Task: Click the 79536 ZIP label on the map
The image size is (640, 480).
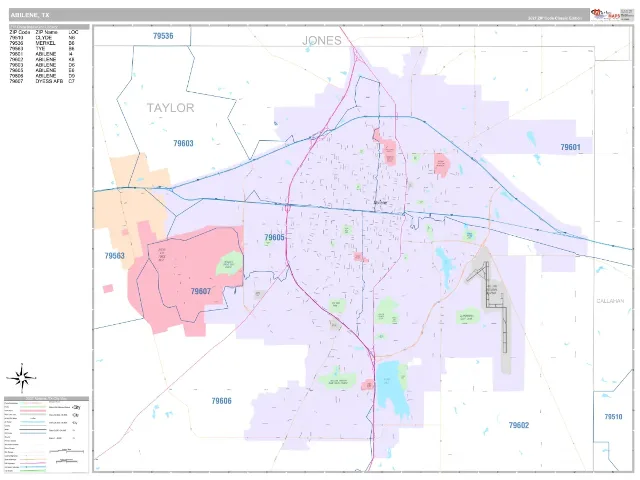Action: pos(163,36)
